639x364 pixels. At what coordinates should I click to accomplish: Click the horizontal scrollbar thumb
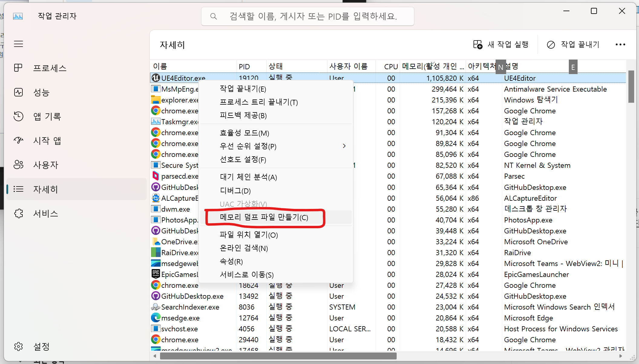(x=278, y=356)
